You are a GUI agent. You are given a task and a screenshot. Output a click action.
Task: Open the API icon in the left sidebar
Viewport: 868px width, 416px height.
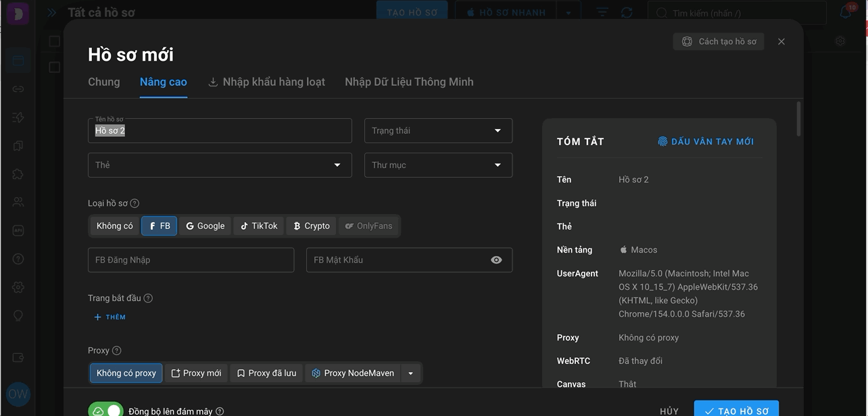[x=18, y=230]
